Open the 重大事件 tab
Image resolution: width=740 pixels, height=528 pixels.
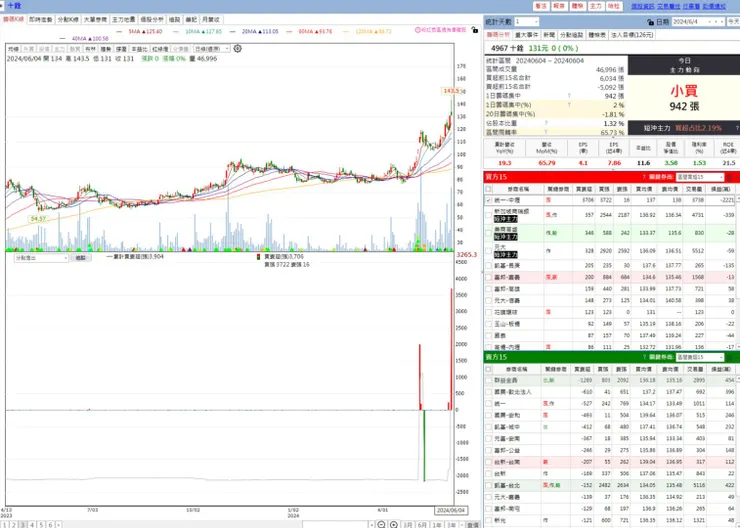tap(526, 35)
